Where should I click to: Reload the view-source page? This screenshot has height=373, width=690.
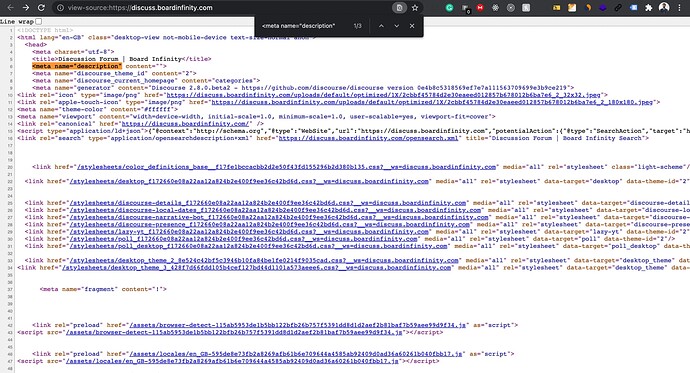41,7
